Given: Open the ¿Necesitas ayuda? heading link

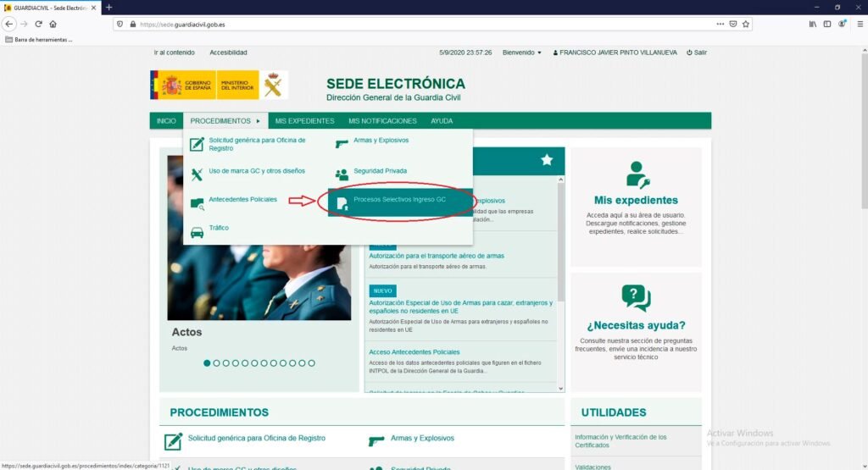Looking at the screenshot, I should (x=636, y=325).
